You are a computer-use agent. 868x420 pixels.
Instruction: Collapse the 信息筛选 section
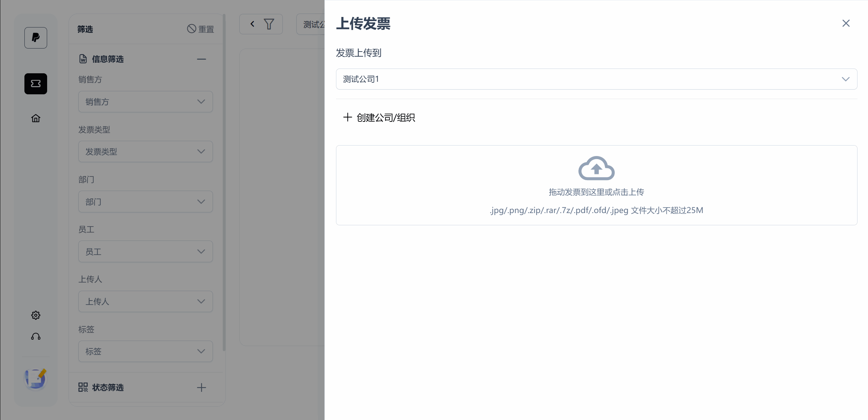[201, 59]
